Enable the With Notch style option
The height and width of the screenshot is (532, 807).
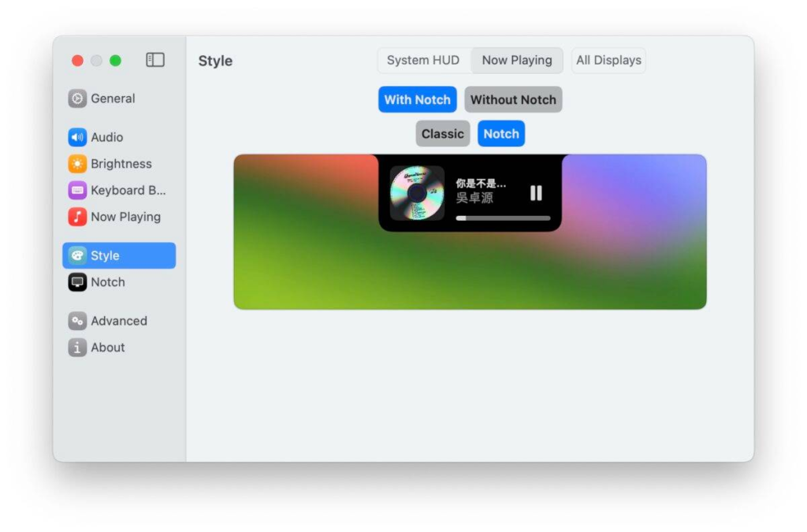point(417,99)
